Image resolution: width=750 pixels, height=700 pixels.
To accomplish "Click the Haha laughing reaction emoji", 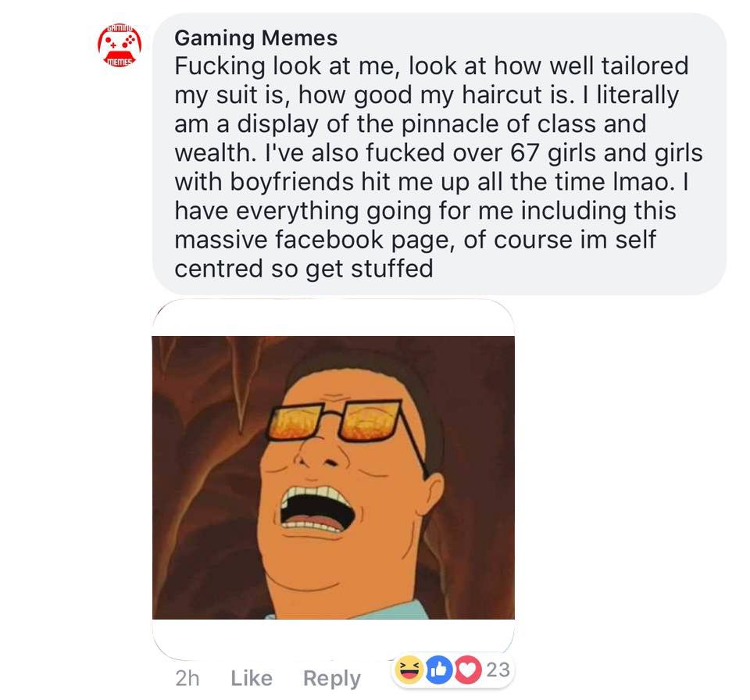I will tap(409, 670).
